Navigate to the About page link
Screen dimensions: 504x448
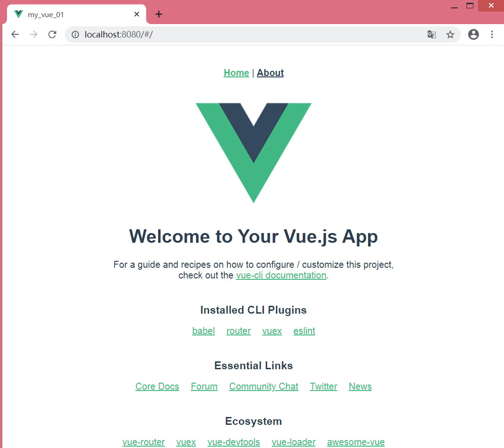coord(270,73)
